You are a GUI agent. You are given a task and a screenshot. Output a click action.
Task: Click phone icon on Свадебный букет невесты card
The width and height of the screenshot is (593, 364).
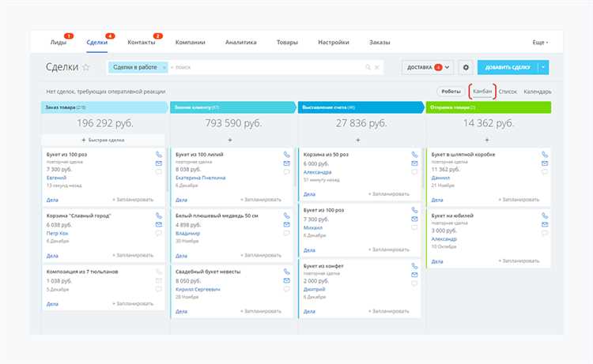[x=287, y=272]
